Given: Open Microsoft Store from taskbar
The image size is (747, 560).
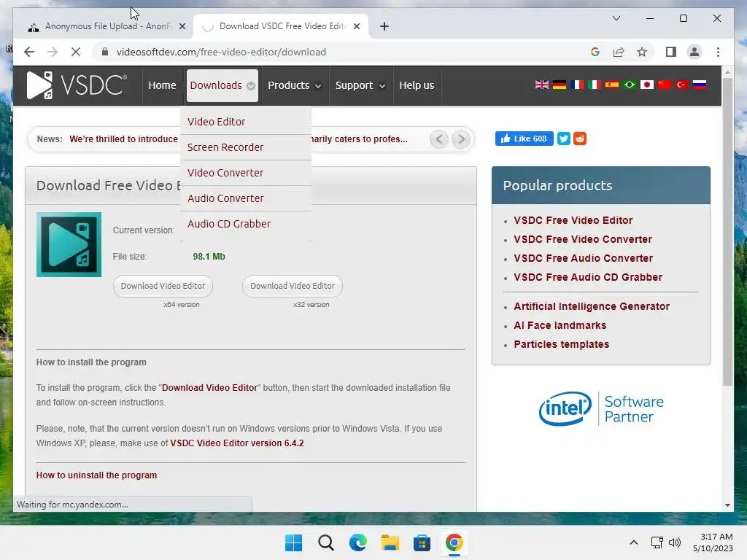Looking at the screenshot, I should [x=422, y=542].
